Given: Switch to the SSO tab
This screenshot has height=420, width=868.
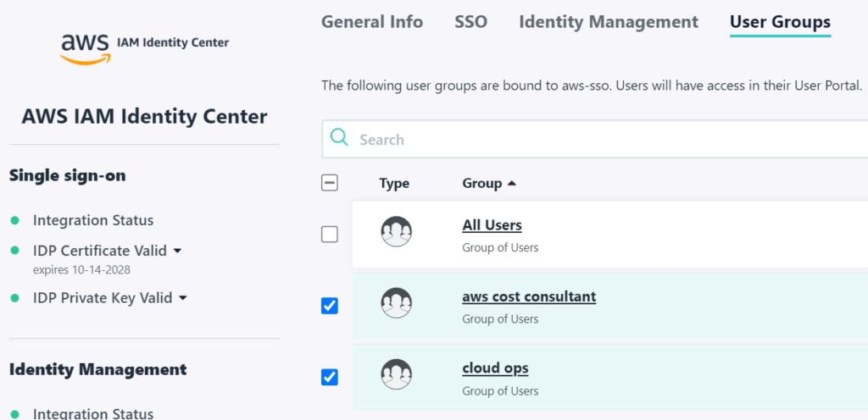Looking at the screenshot, I should pyautogui.click(x=471, y=22).
